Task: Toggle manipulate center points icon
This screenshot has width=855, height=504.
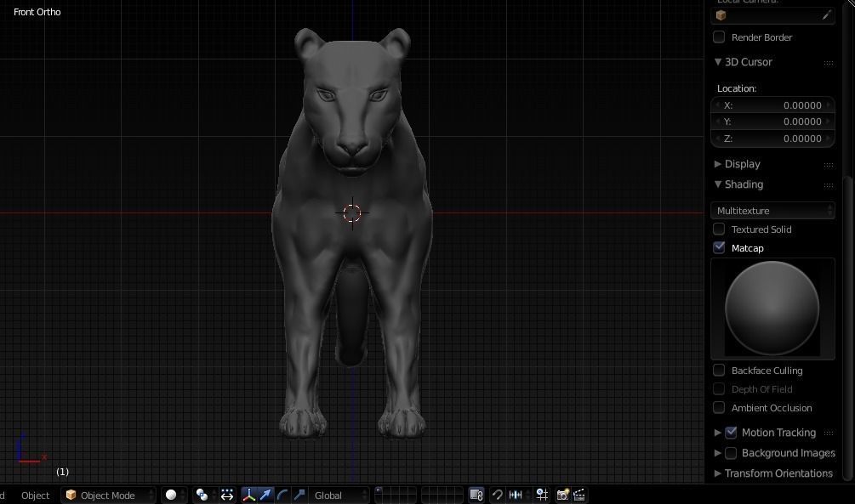Action: (227, 495)
